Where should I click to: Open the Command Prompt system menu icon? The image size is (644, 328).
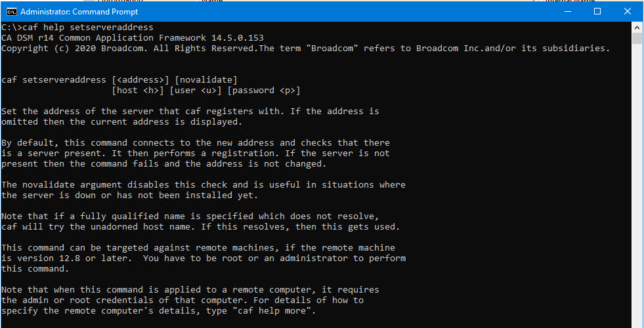[11, 11]
